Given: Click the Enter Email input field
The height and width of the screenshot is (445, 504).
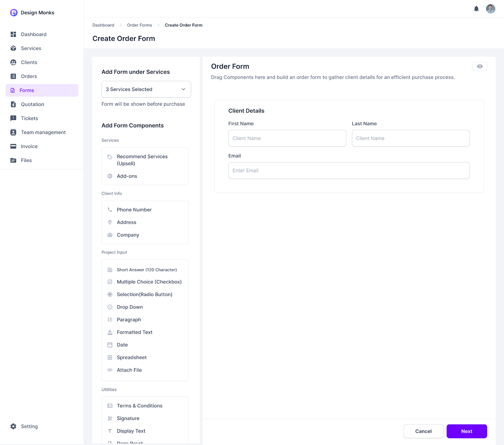Looking at the screenshot, I should tap(349, 170).
